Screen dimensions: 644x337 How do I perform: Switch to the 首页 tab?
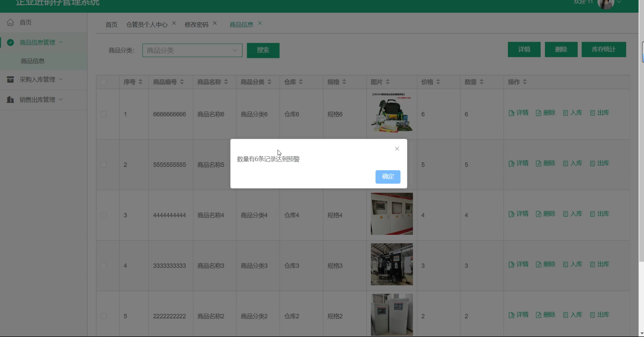pos(111,25)
